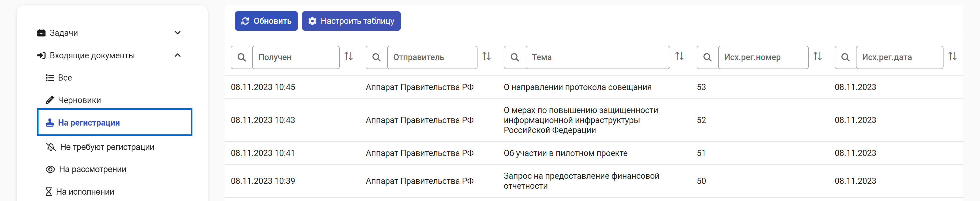Click the search icon of Исх.рег.дата filter

pos(845,57)
